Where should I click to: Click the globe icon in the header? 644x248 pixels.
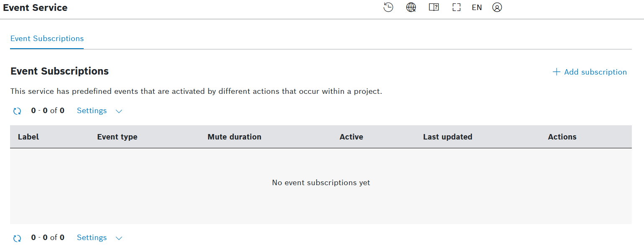411,8
